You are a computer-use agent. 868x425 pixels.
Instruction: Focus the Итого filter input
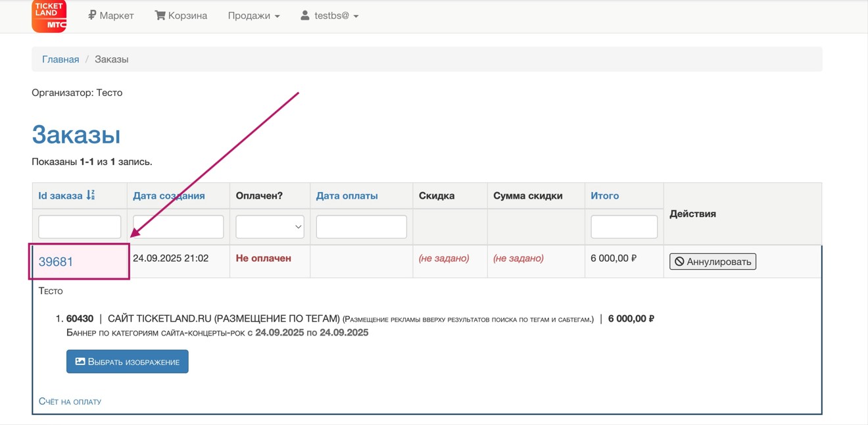tap(623, 227)
